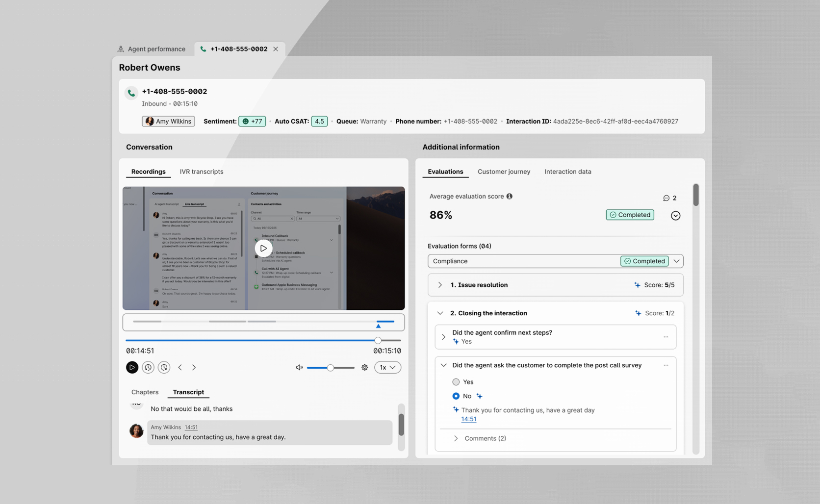Click the 14:51 timestamp link in evaluation
820x504 pixels.
point(468,419)
